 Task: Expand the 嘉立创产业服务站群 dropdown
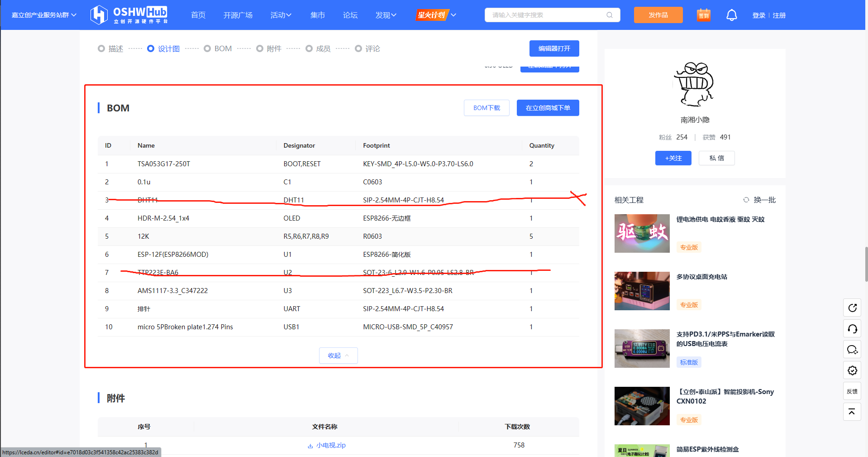click(x=44, y=15)
